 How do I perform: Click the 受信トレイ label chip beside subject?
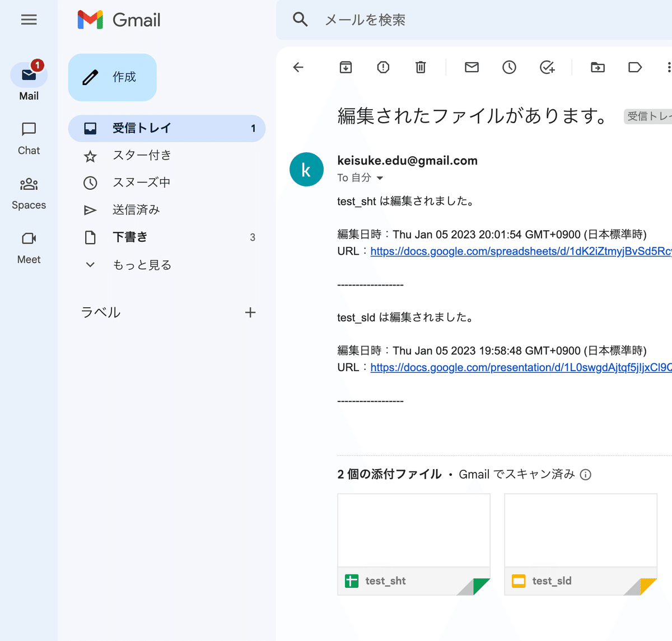648,116
